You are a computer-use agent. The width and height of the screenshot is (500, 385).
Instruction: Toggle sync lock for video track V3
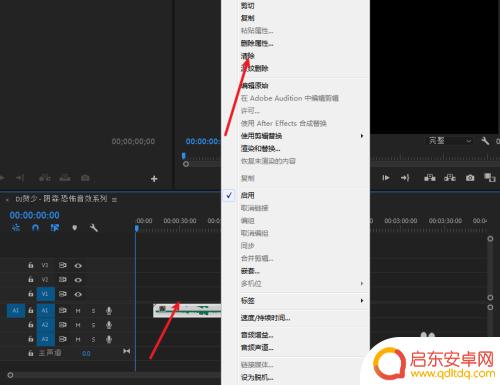(62, 265)
